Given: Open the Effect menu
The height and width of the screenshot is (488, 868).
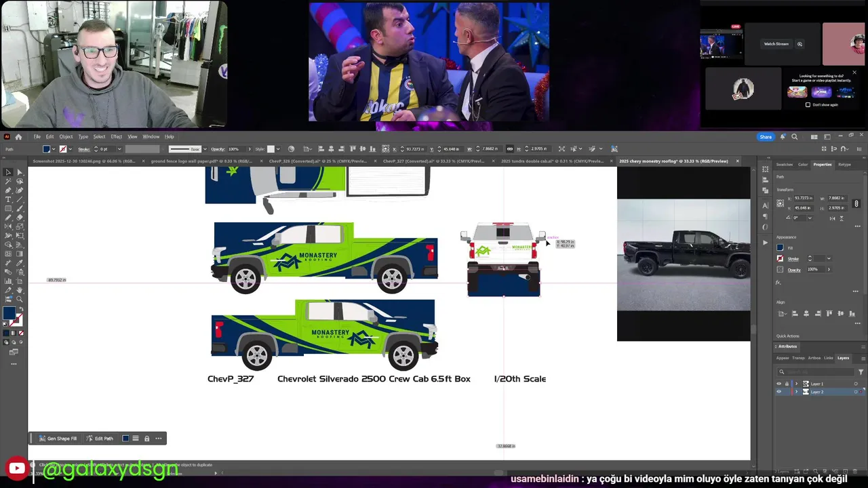Looking at the screenshot, I should tap(117, 136).
